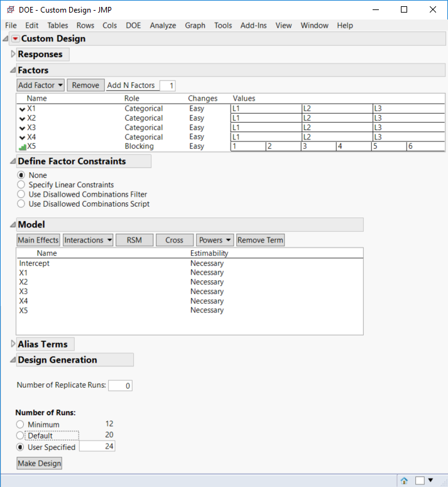
Task: Open the File menu
Action: (11, 26)
